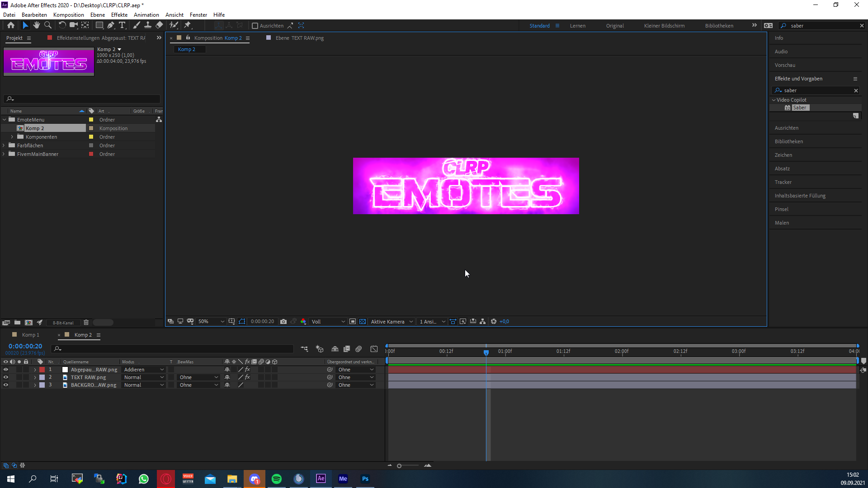
Task: Open blending mode dropdown showing Addieren
Action: pyautogui.click(x=144, y=370)
